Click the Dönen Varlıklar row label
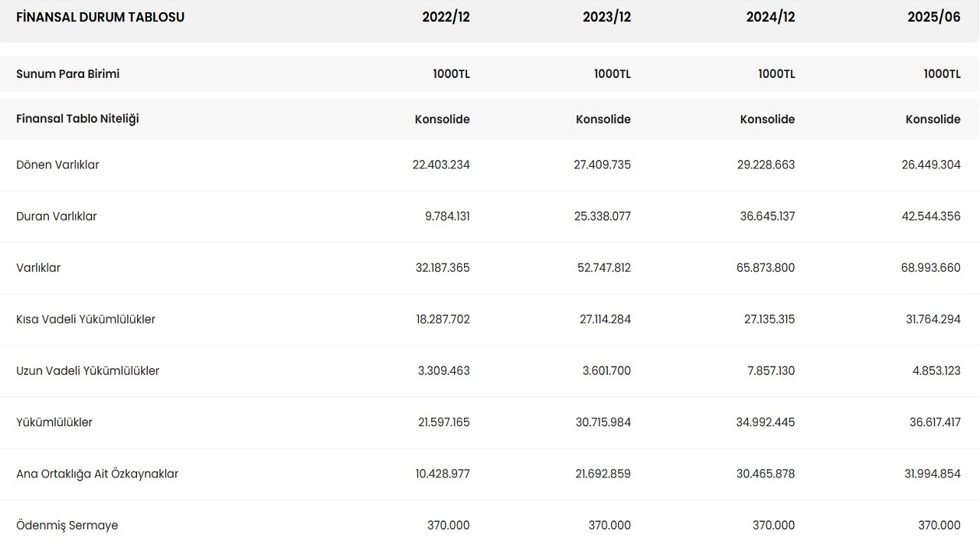Screen dimensions: 980x551 (57, 165)
